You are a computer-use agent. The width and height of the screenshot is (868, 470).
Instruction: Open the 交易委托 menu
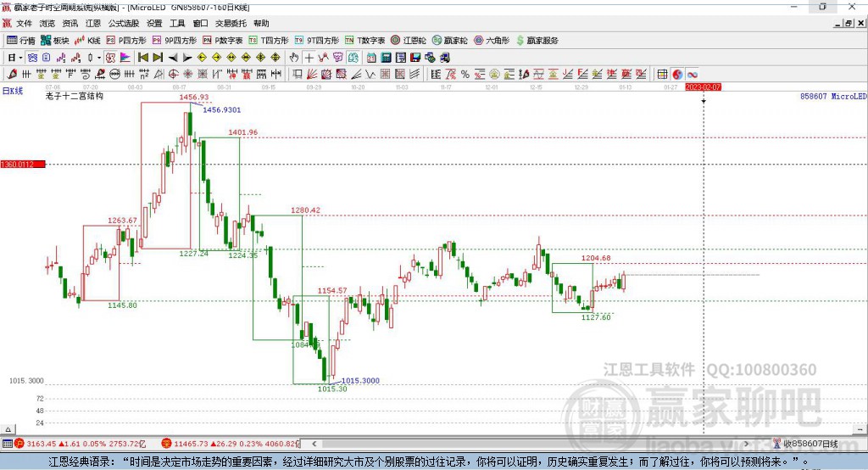pos(231,23)
